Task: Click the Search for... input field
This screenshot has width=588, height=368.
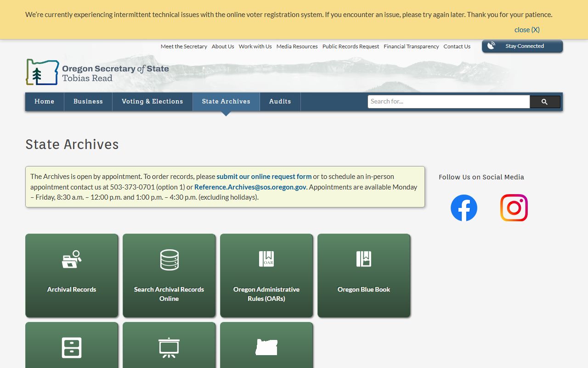Action: click(448, 102)
